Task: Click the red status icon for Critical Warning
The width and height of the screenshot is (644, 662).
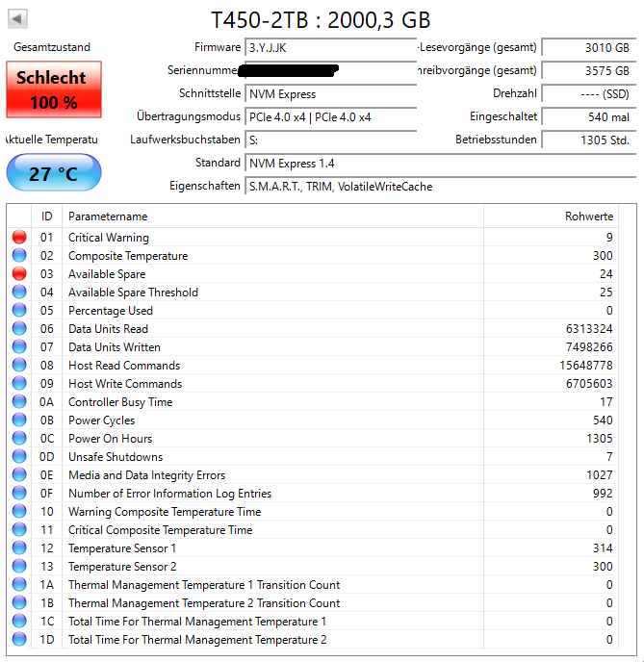Action: point(19,237)
